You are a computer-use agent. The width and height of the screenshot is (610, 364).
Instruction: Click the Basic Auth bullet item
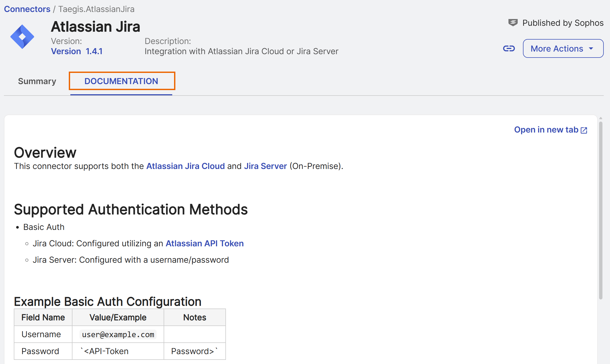coord(44,227)
